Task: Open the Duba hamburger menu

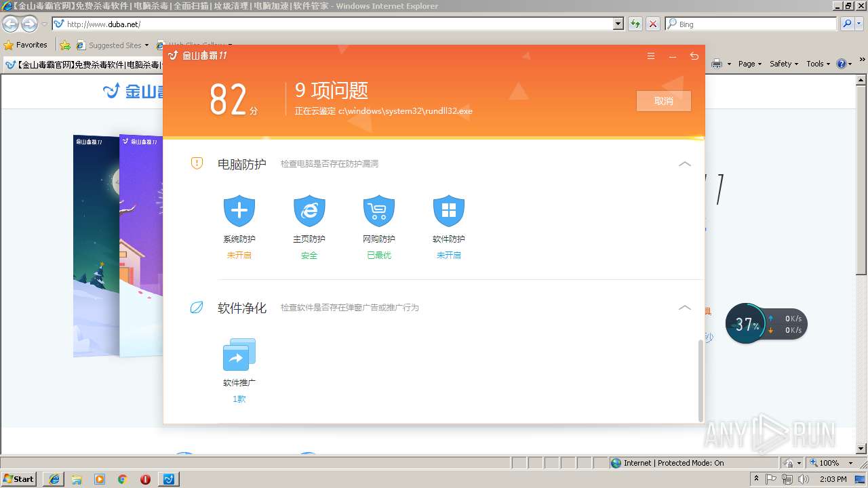Action: pyautogui.click(x=651, y=56)
